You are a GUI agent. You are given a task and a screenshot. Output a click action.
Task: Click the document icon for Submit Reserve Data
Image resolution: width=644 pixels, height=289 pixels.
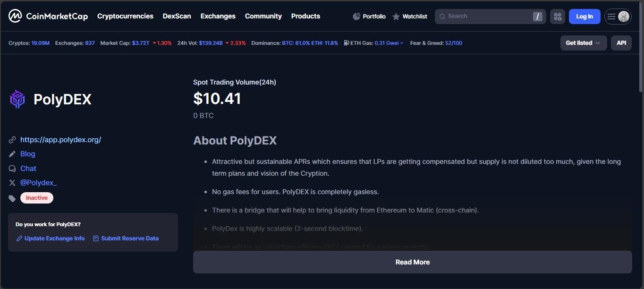click(x=96, y=238)
